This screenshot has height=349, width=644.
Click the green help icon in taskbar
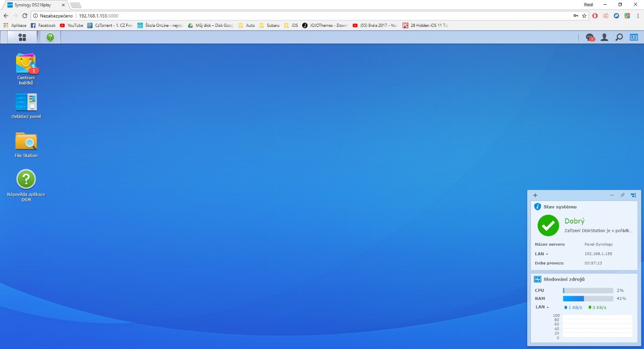pos(50,37)
